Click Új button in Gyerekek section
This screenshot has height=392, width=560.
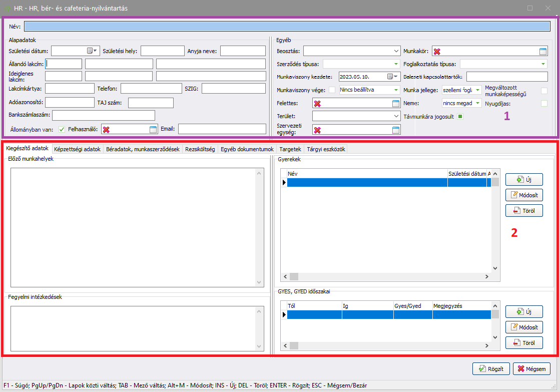(x=524, y=179)
